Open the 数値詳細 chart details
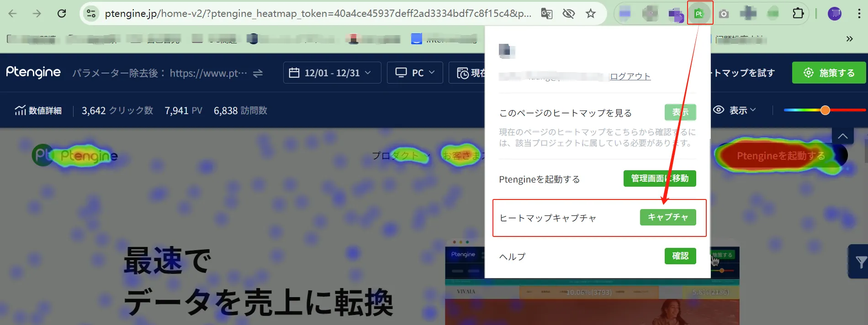Viewport: 868px width, 325px height. [x=38, y=110]
